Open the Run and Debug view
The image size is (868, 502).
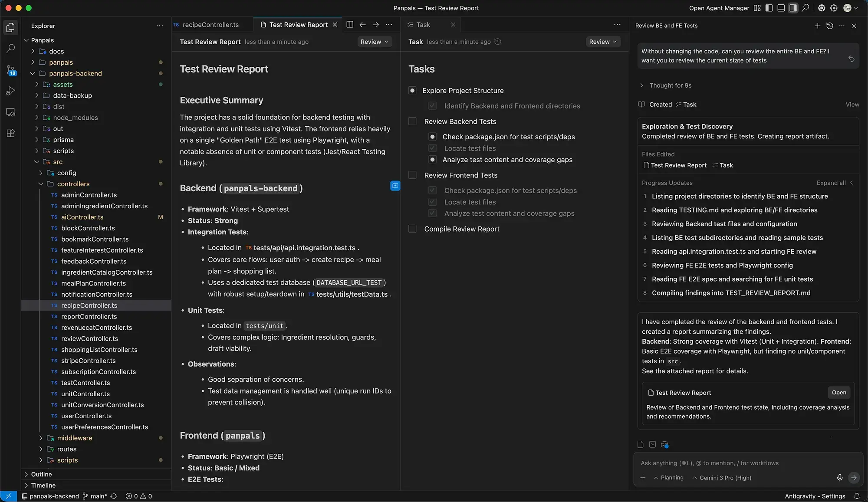pos(10,91)
